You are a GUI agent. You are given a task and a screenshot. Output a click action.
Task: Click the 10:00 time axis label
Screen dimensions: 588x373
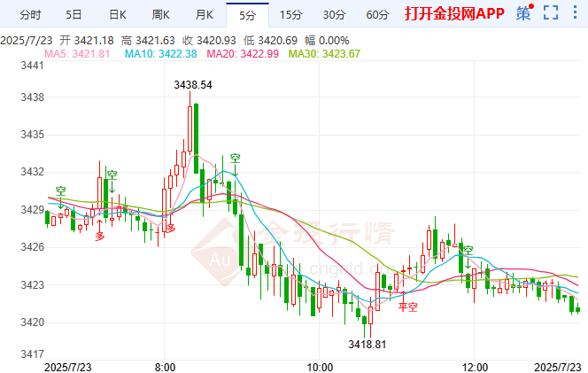[320, 368]
